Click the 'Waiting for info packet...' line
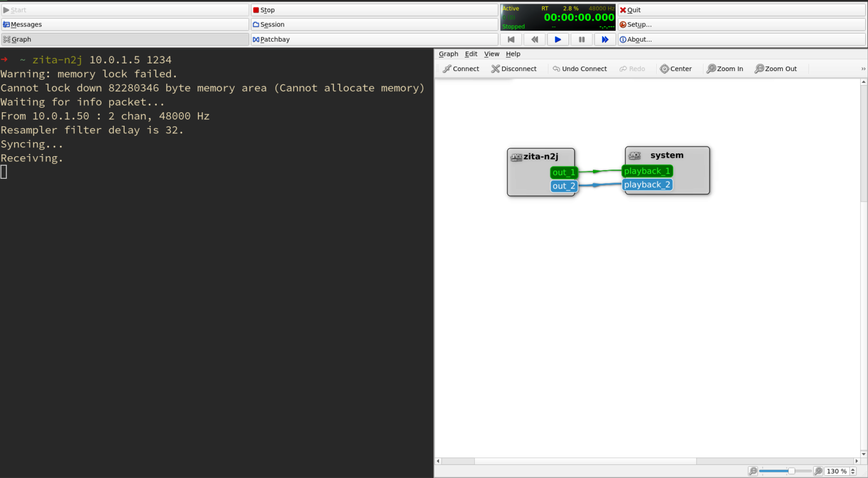Image resolution: width=868 pixels, height=478 pixels. (x=82, y=102)
